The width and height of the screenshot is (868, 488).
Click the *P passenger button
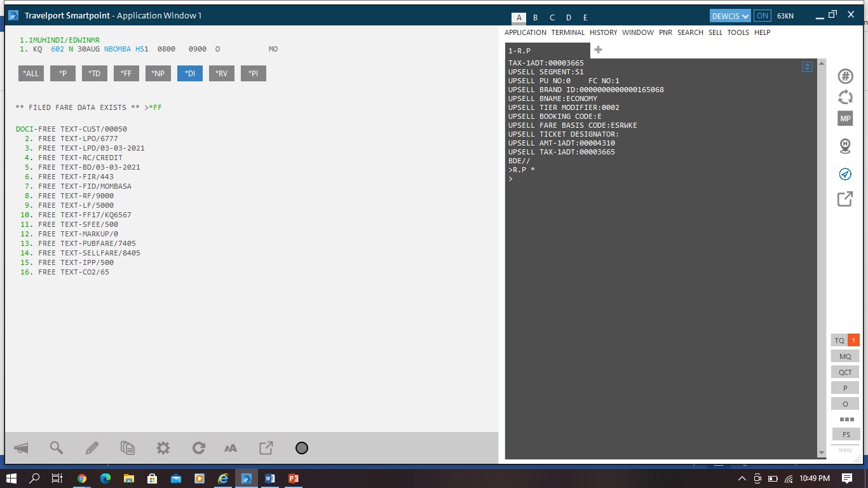(x=62, y=74)
